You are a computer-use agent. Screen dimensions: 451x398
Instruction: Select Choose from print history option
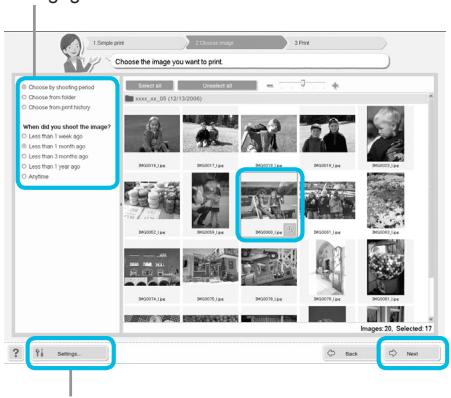tap(56, 107)
